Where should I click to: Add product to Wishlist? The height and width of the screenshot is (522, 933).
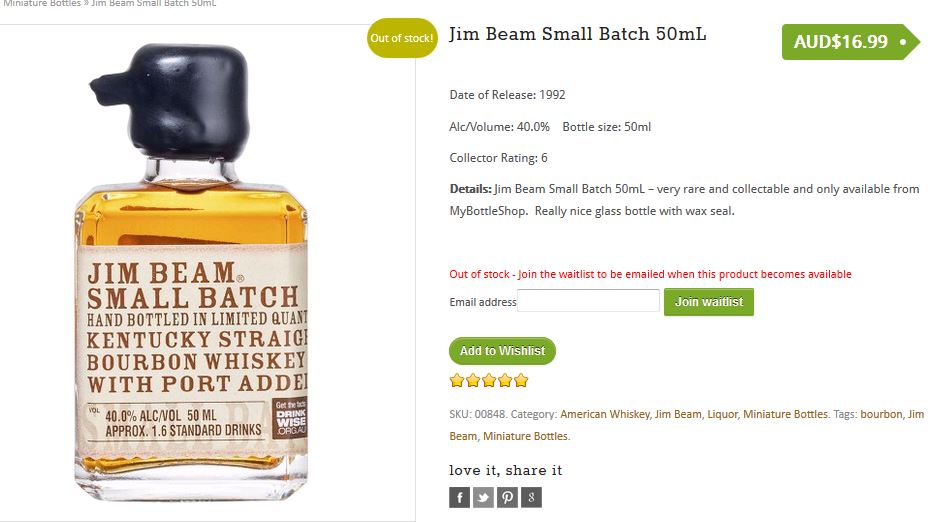[502, 351]
